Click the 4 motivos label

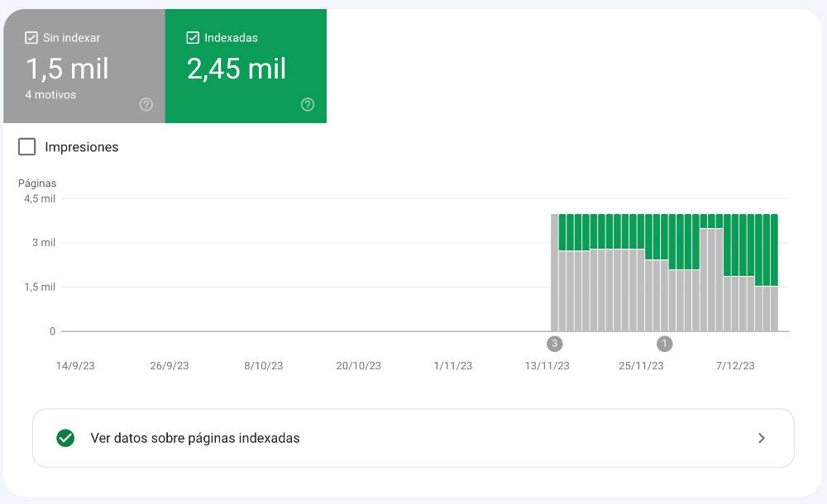click(x=50, y=95)
